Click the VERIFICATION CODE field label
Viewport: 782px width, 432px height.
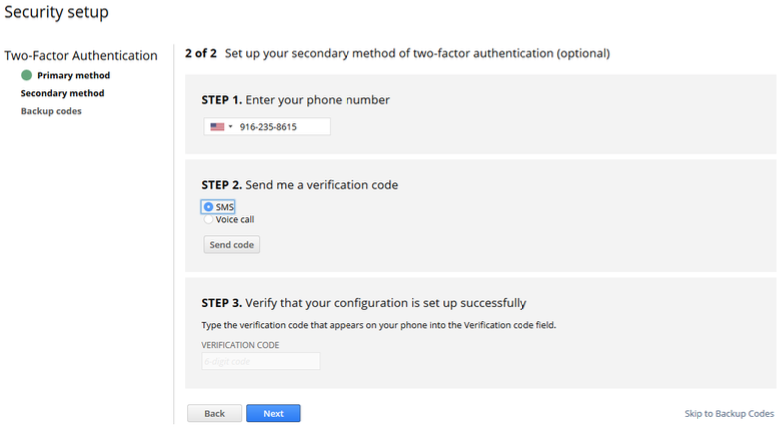[x=240, y=345]
